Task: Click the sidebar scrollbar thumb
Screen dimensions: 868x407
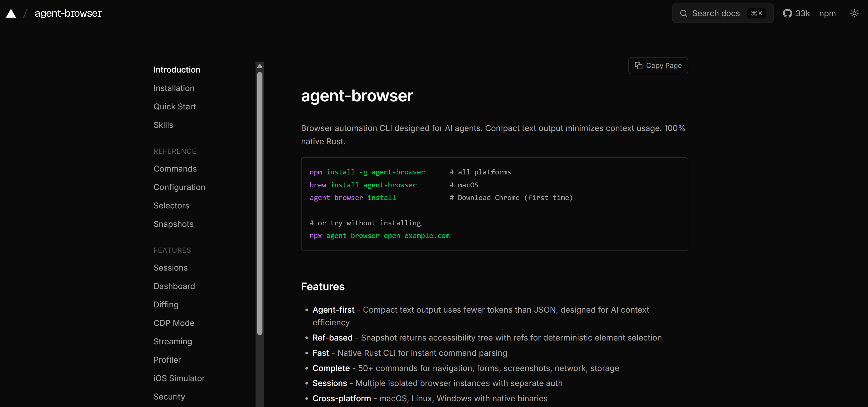Action: pos(260,204)
